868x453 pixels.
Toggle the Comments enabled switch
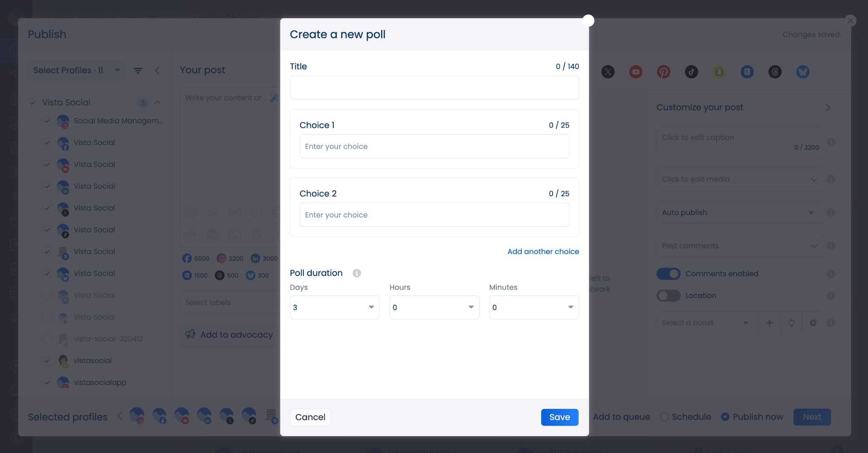coord(668,274)
